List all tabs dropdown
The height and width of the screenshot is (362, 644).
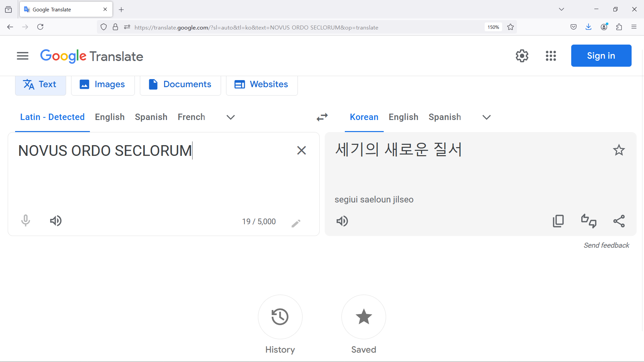click(561, 9)
